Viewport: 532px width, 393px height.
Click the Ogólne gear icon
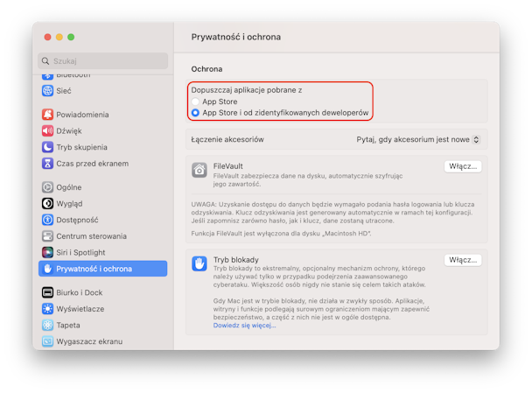pyautogui.click(x=47, y=187)
